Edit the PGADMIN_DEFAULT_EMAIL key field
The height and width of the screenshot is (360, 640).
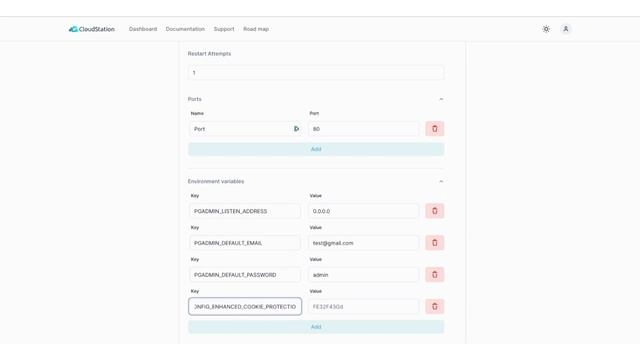click(x=245, y=243)
